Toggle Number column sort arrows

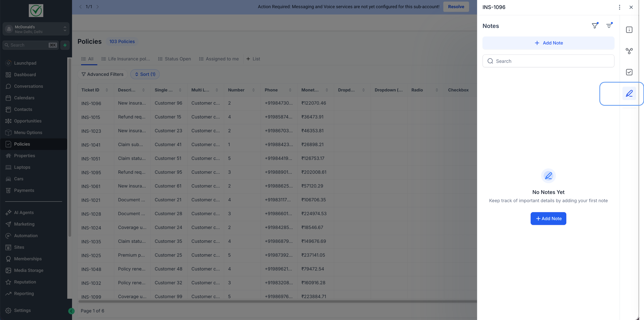(253, 90)
